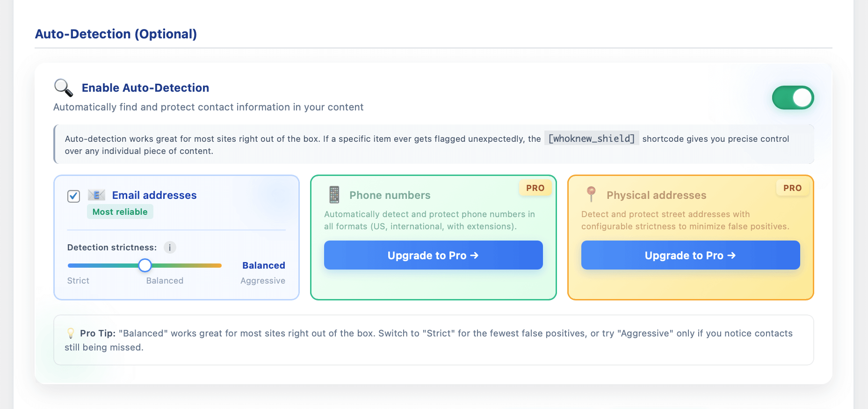Upgrade to Pro for phone numbers
The image size is (868, 409).
pyautogui.click(x=433, y=255)
